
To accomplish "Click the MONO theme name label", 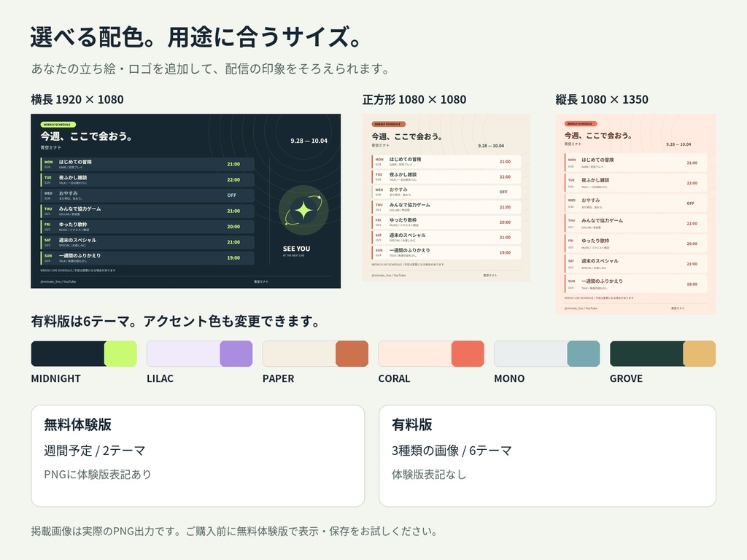I will point(509,378).
